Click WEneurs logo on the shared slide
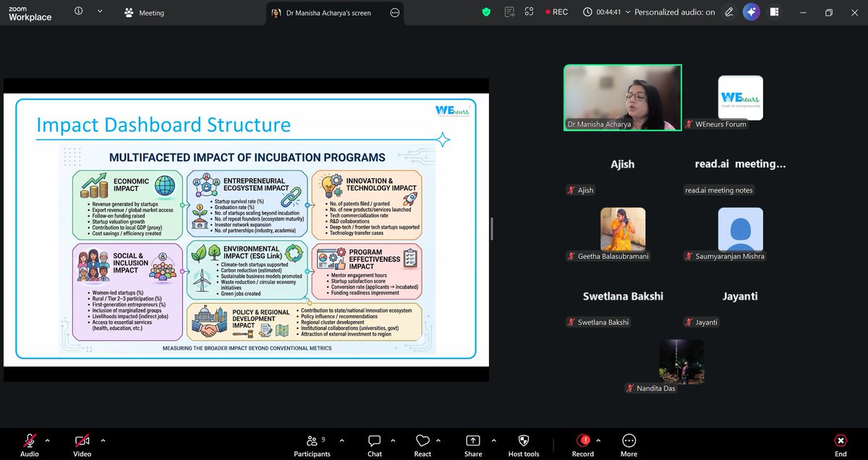Screen dimensions: 868x460 pyautogui.click(x=452, y=111)
